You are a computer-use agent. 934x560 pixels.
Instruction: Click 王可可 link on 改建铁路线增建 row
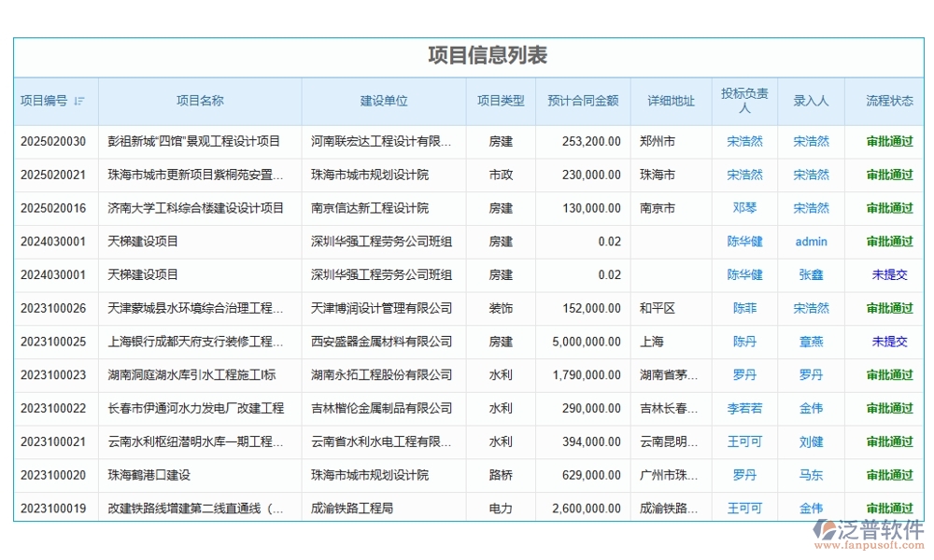pyautogui.click(x=744, y=508)
